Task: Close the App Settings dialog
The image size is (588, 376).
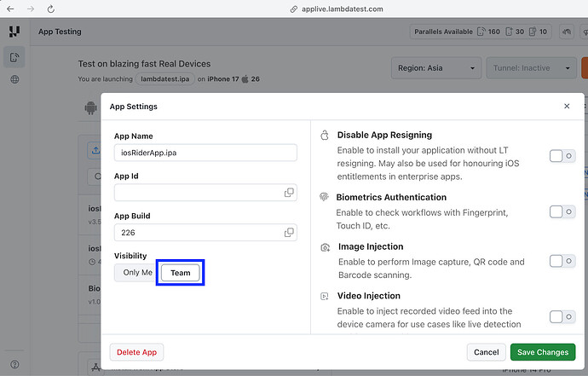Action: [567, 107]
